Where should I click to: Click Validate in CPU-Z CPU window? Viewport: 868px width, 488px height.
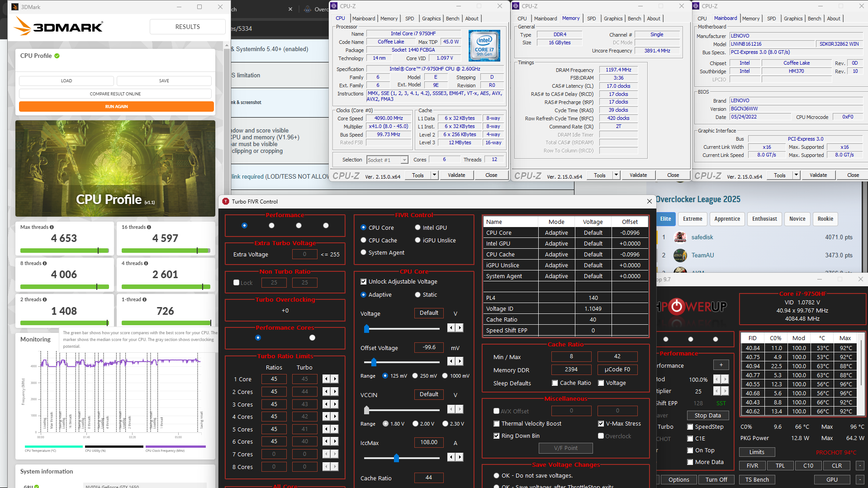click(456, 175)
